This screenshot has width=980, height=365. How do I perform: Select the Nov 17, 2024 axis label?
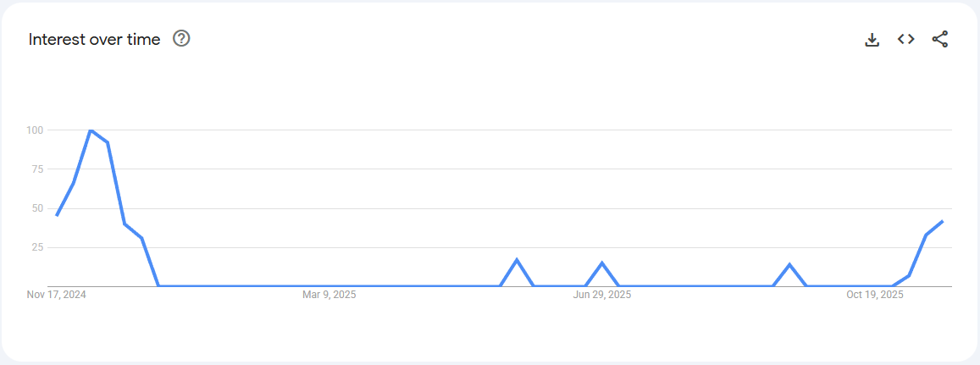pos(57,295)
